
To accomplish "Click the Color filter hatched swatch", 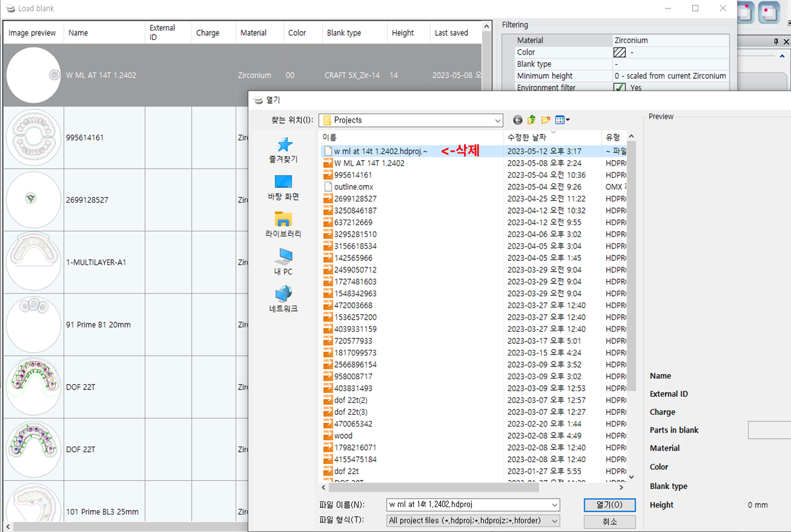I will point(619,52).
